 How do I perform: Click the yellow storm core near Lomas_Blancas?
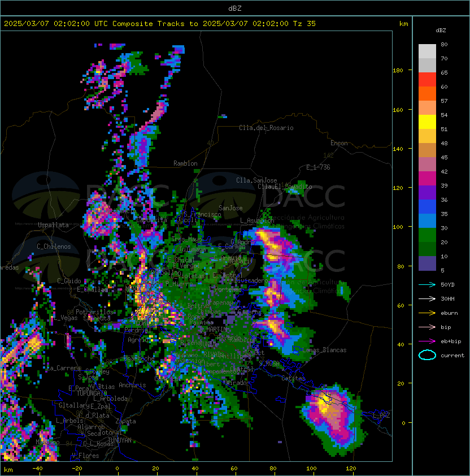pyautogui.click(x=275, y=326)
